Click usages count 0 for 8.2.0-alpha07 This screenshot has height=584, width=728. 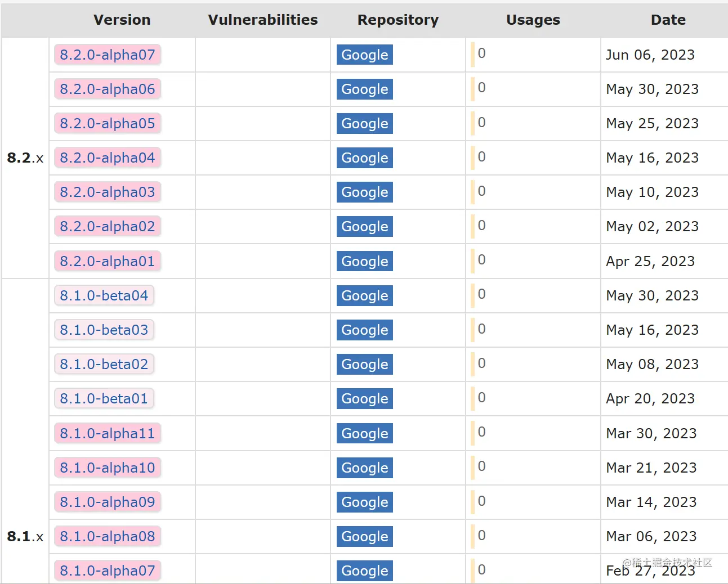[481, 53]
